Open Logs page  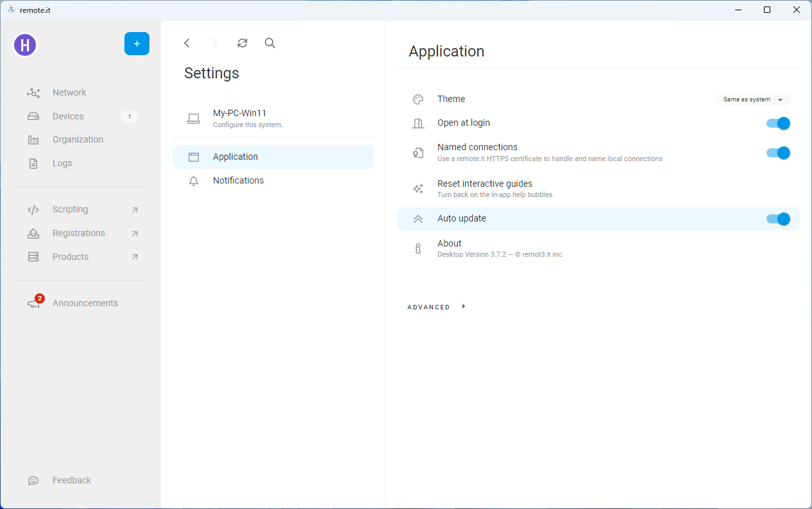tap(62, 163)
